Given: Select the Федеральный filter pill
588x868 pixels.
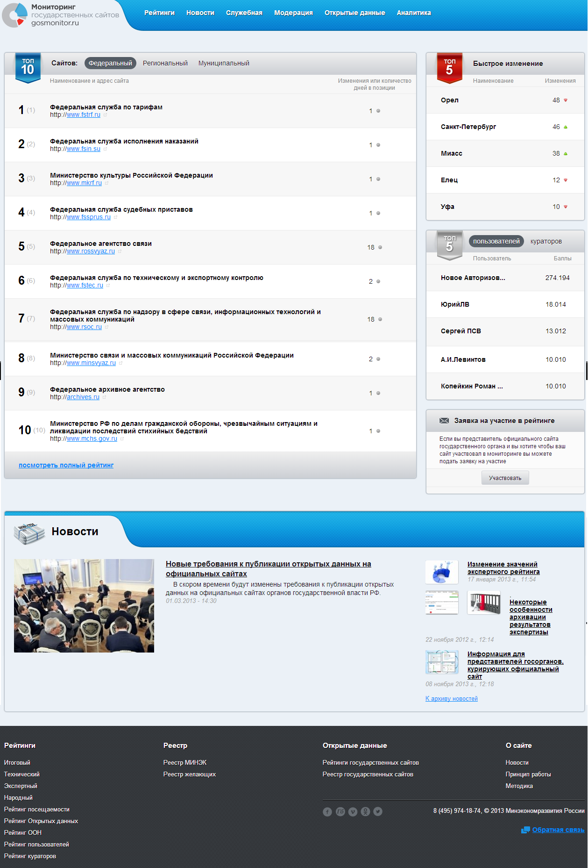Looking at the screenshot, I should [x=110, y=63].
